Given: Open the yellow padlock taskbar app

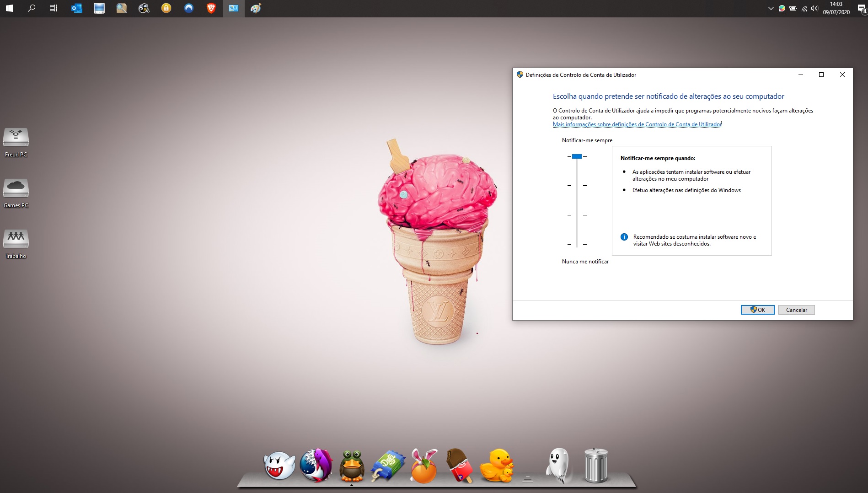Looking at the screenshot, I should pos(166,8).
